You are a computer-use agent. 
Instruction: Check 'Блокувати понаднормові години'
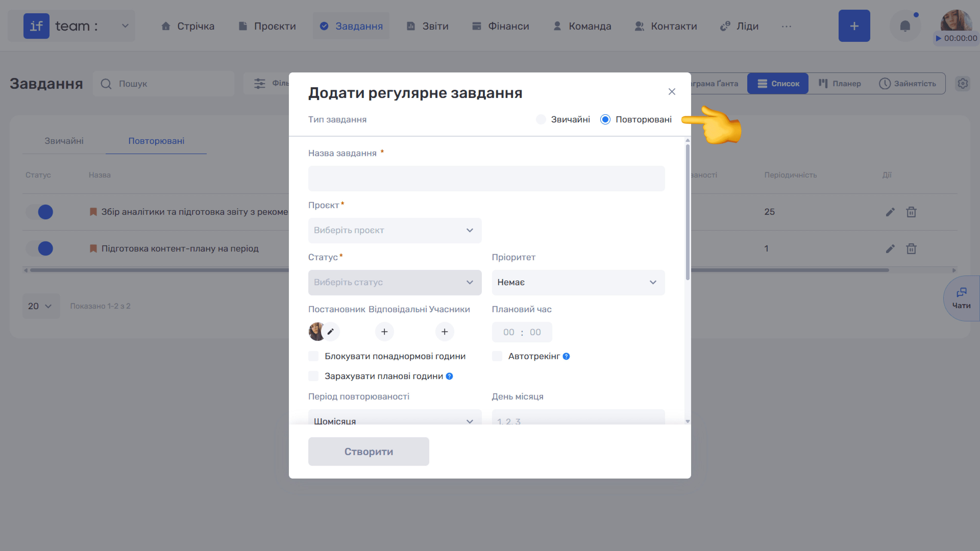[313, 356]
